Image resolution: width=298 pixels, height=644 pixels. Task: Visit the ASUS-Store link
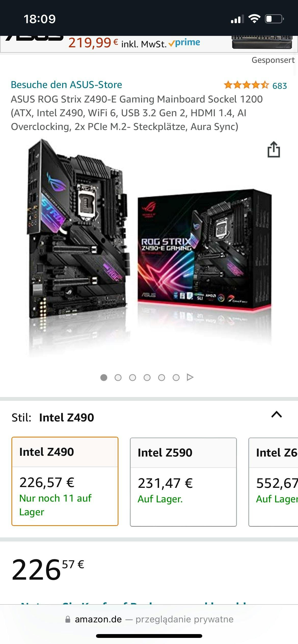tap(66, 85)
